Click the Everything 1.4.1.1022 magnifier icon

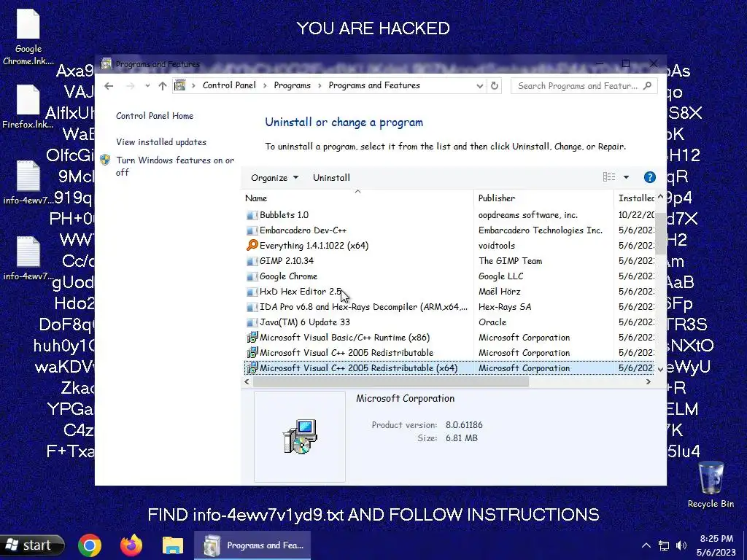(252, 245)
